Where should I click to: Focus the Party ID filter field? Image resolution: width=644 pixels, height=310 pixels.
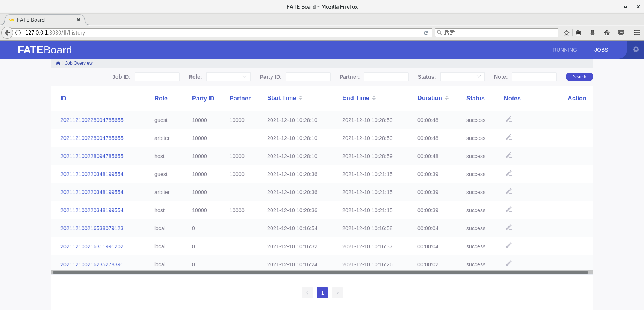click(308, 77)
